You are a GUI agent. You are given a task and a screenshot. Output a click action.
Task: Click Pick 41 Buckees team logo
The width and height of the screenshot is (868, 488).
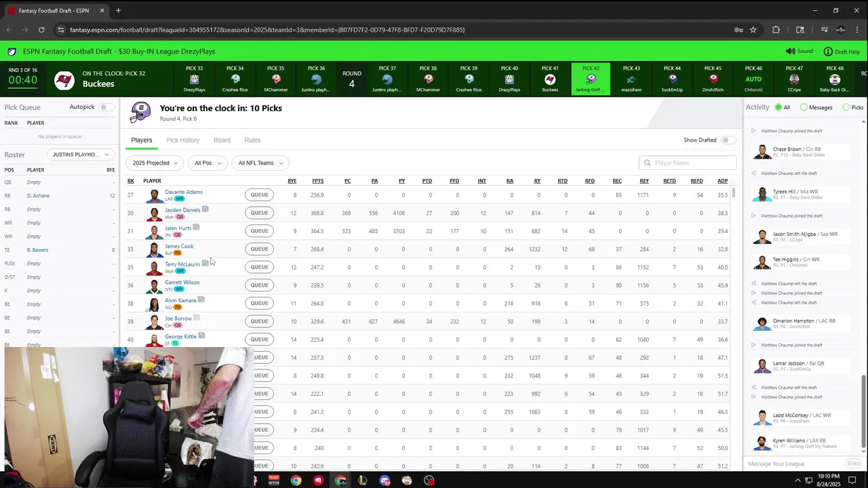550,79
